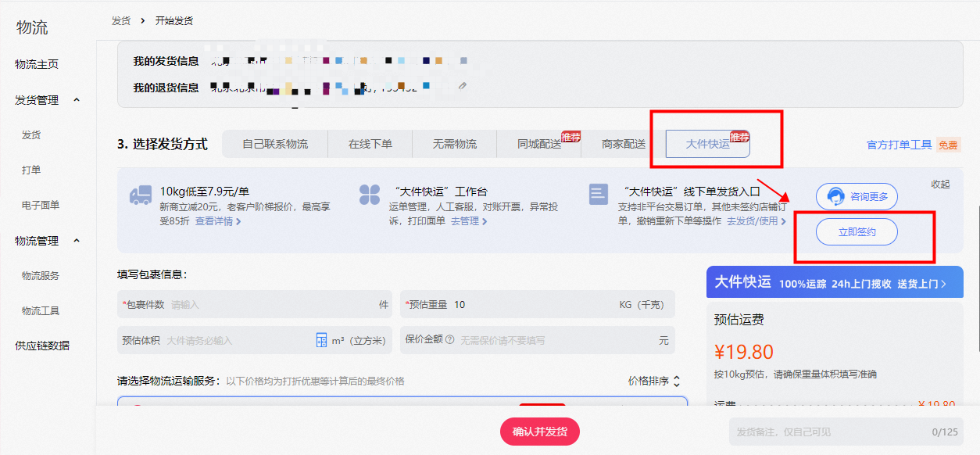The width and height of the screenshot is (980, 455).
Task: Select the 在线下单 shipping tab
Action: (x=370, y=144)
